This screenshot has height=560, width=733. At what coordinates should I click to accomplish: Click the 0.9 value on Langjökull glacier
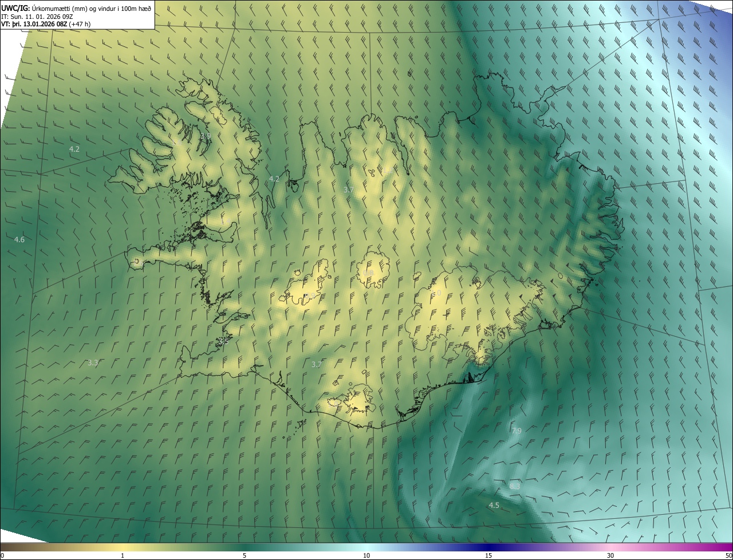click(309, 296)
